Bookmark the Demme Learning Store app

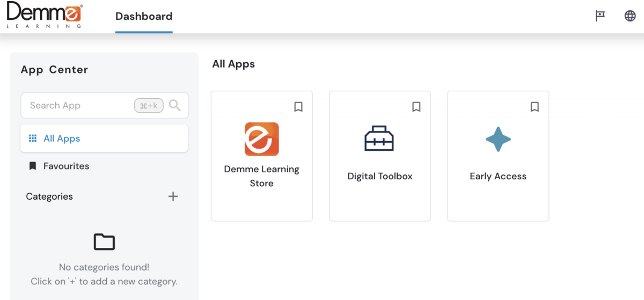click(x=298, y=107)
